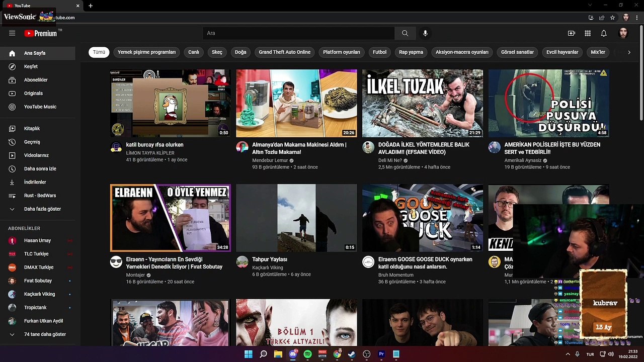The height and width of the screenshot is (362, 644).
Task: Open 'İLKEL TUZAK' video thumbnail
Action: click(x=423, y=103)
